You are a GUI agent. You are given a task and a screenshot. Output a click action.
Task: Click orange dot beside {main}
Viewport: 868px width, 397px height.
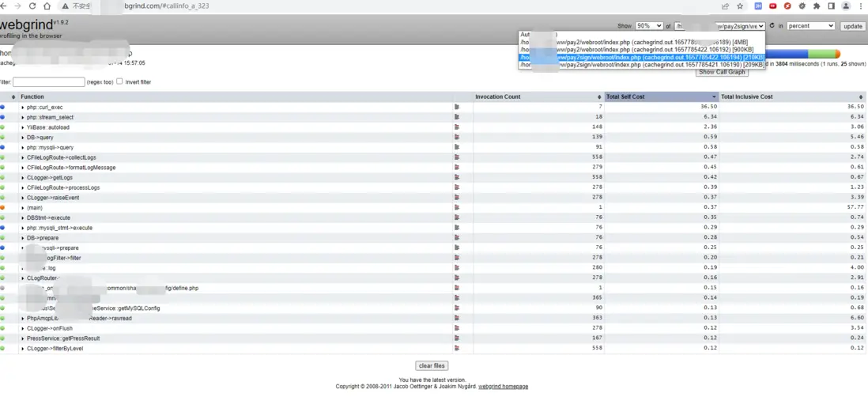tap(2, 208)
